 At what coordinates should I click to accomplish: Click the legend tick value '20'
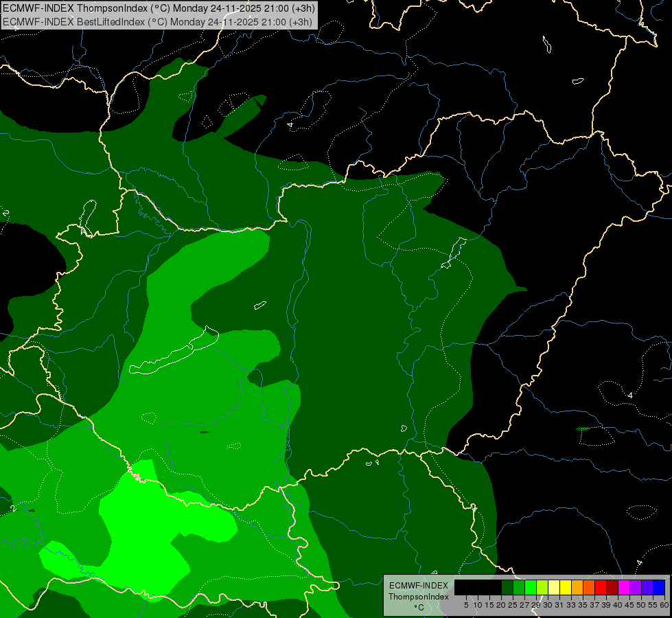(x=501, y=605)
